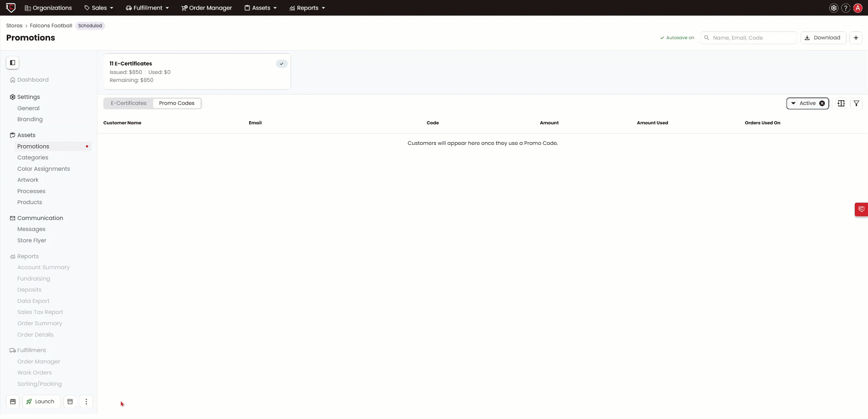
Task: Select the Promo Codes tab
Action: pos(177,103)
